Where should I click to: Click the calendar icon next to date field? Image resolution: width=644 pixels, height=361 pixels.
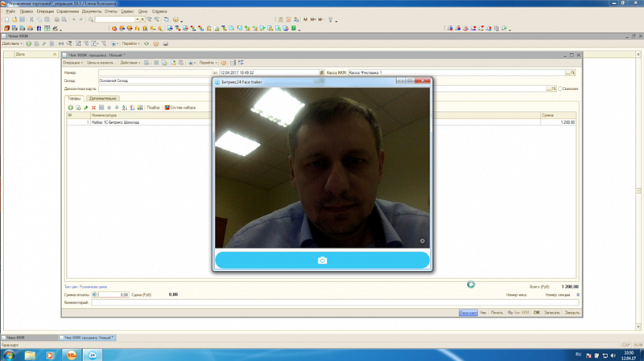pyautogui.click(x=321, y=72)
